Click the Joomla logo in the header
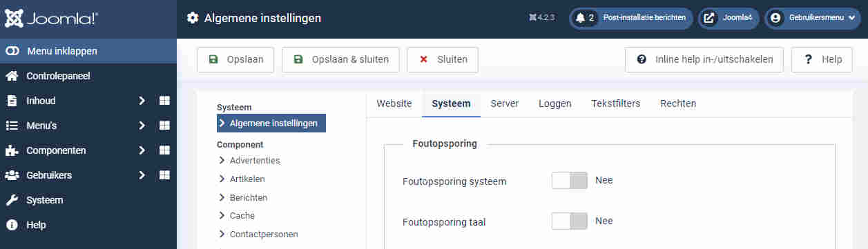This screenshot has width=868, height=249. point(52,19)
